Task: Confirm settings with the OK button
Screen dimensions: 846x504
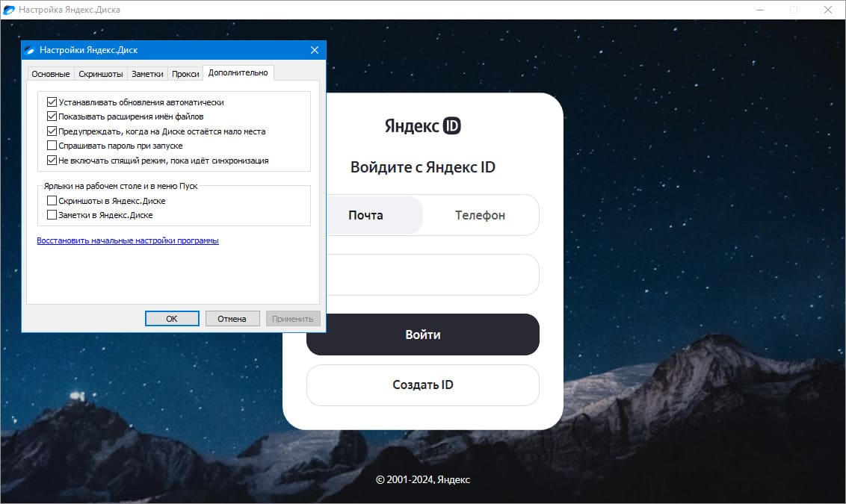Action: point(172,319)
